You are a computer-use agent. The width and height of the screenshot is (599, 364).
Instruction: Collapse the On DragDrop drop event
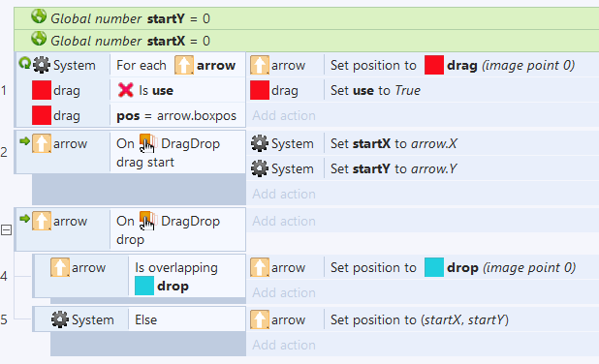(x=6, y=230)
